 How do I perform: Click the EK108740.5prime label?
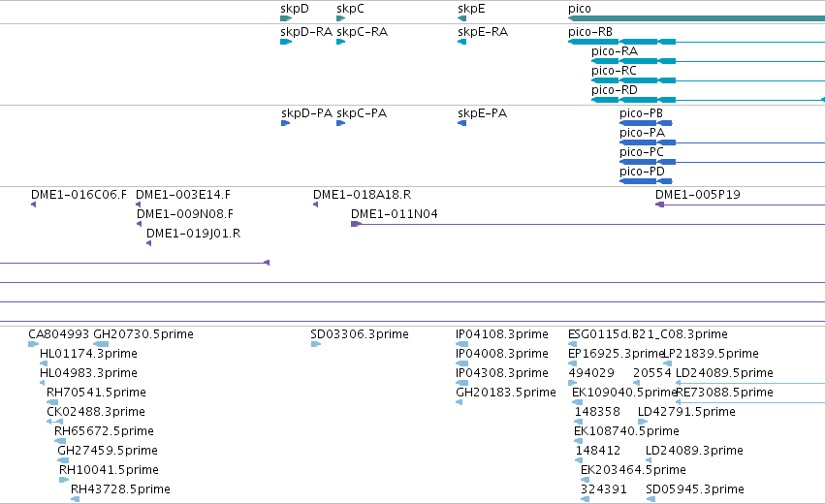pyautogui.click(x=626, y=431)
